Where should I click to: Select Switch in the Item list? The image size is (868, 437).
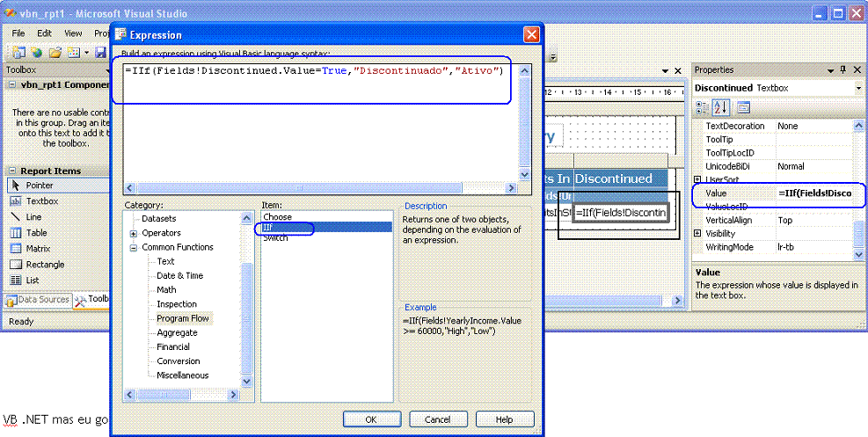[326, 238]
